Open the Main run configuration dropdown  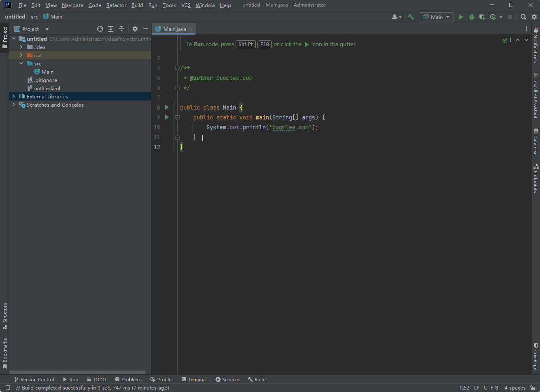coord(447,16)
